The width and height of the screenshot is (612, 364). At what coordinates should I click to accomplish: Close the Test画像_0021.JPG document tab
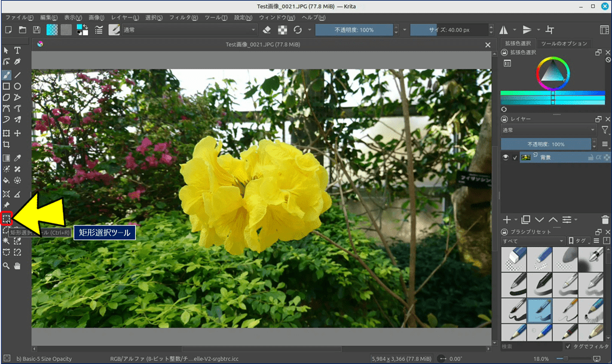(488, 44)
